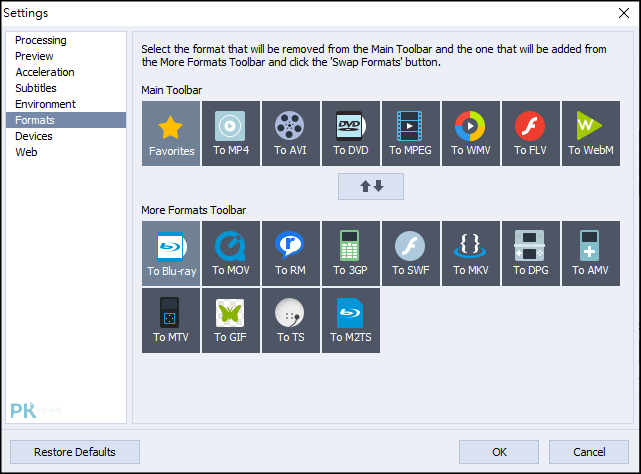
Task: Select the Favorites star icon
Action: tap(171, 134)
